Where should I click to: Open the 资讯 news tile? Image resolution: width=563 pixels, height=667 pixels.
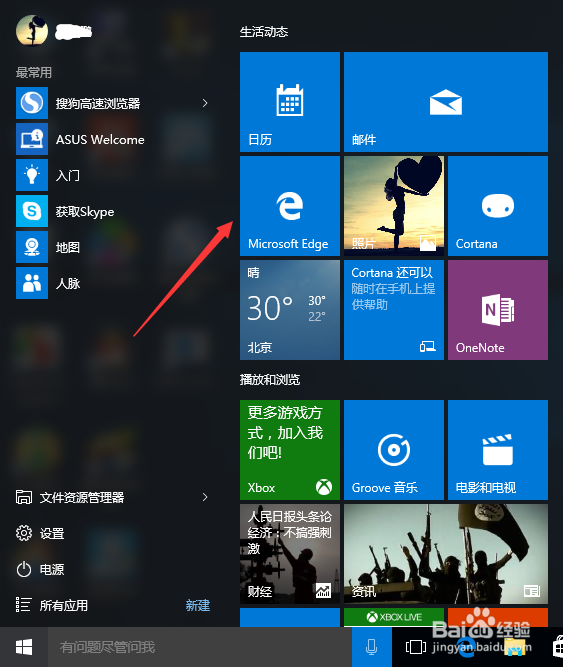point(446,554)
